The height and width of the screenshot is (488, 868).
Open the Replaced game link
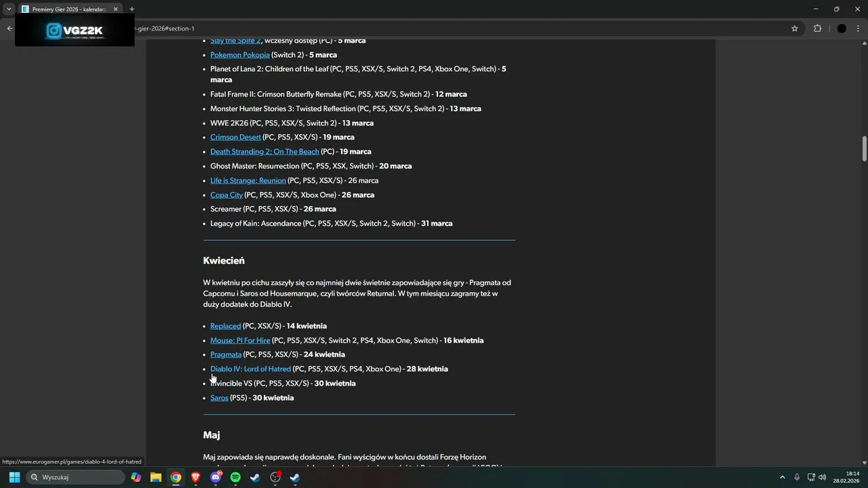tap(225, 326)
